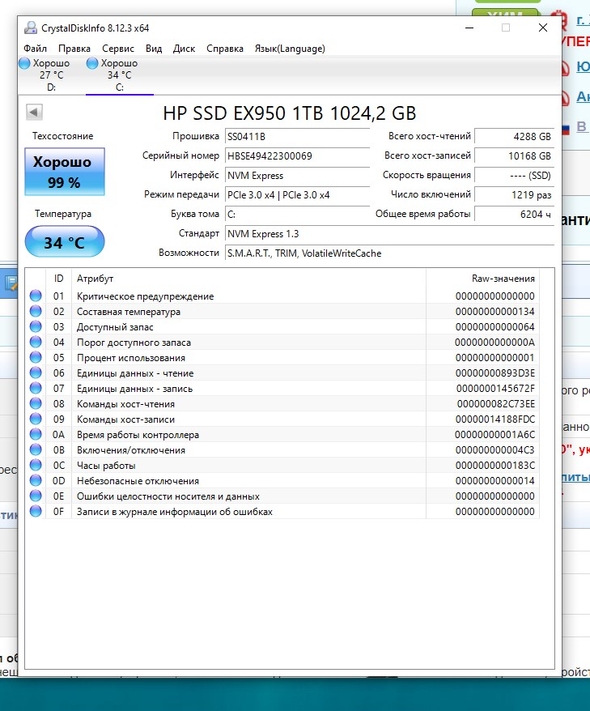Click status orb for Команды хост-чтения row
This screenshot has height=711, width=590.
pyautogui.click(x=35, y=404)
